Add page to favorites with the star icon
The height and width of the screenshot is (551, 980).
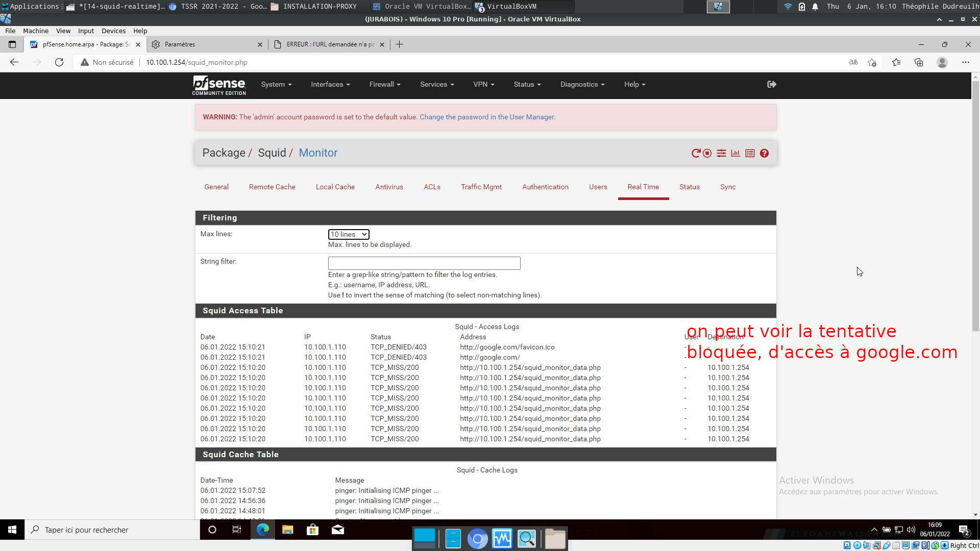point(872,62)
